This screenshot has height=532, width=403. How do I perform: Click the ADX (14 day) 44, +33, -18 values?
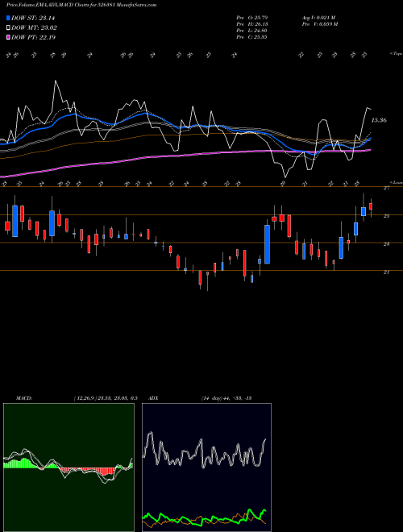click(226, 398)
